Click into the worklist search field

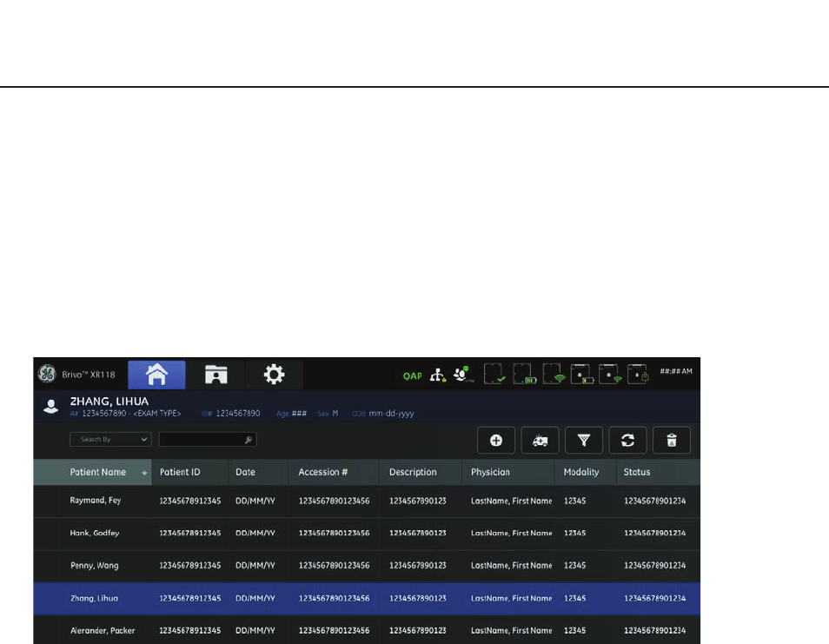pyautogui.click(x=207, y=440)
